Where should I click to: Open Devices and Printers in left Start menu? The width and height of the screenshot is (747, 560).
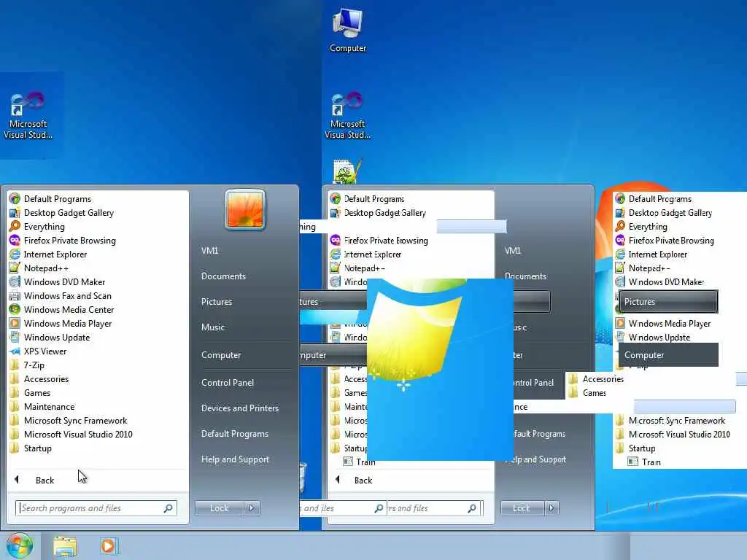(239, 408)
